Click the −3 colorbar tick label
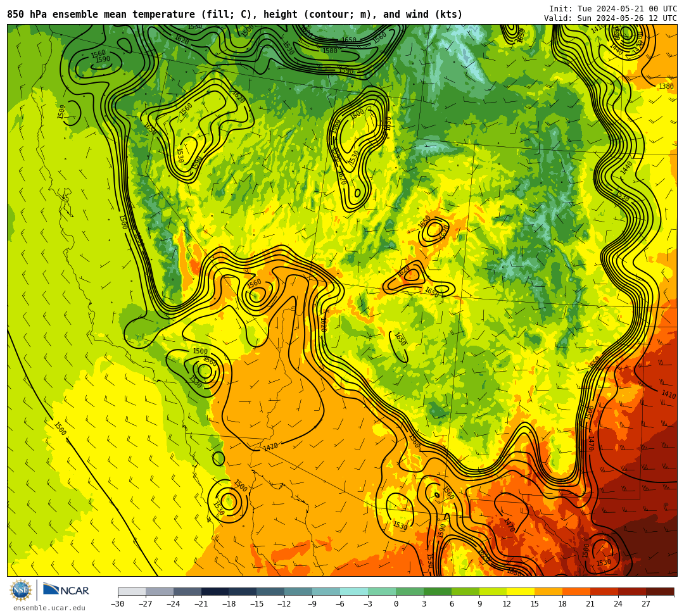 pos(367,604)
